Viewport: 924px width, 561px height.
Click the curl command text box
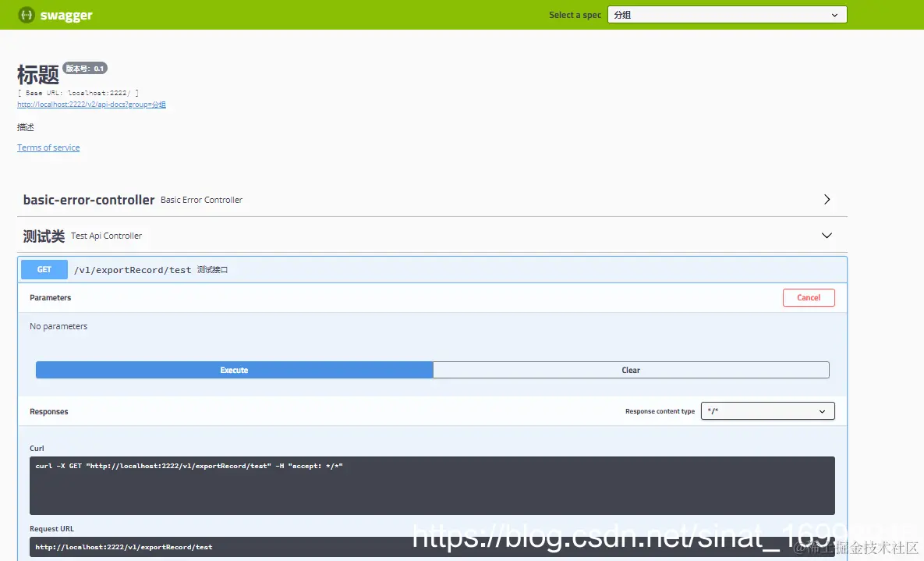(432, 485)
